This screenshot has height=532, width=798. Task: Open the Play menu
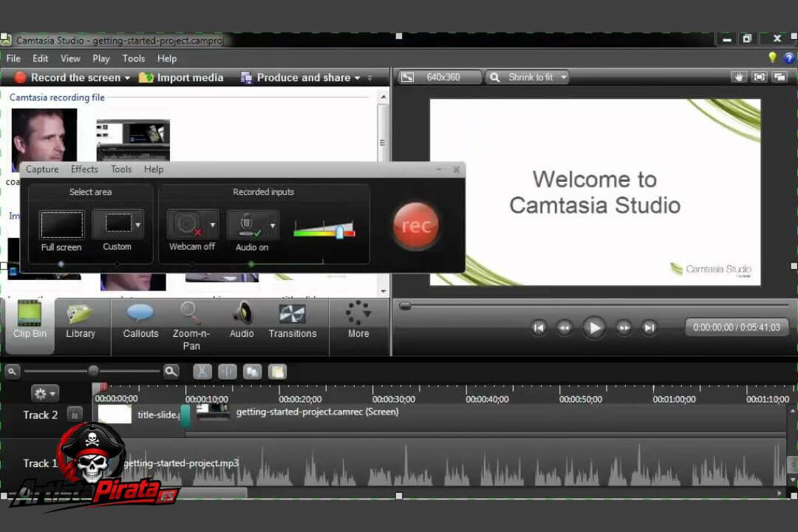pos(101,58)
